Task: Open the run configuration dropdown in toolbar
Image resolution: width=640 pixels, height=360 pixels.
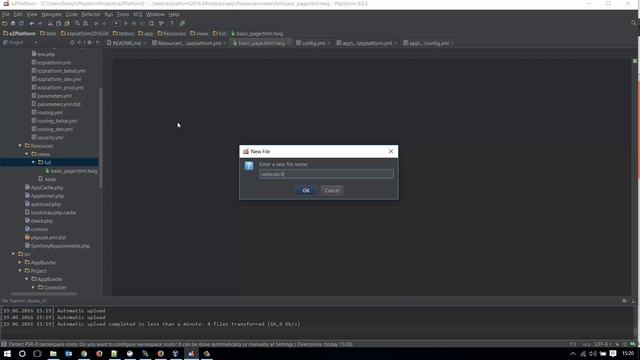Action: pos(116,24)
